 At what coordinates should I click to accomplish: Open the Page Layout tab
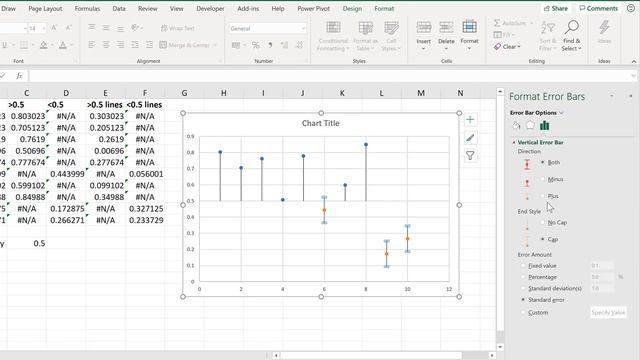coord(45,9)
